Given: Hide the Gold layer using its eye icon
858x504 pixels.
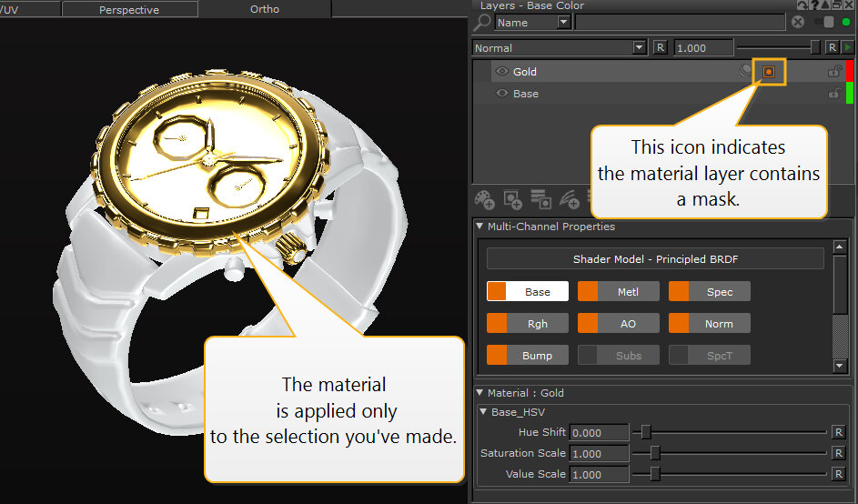Looking at the screenshot, I should pos(501,72).
